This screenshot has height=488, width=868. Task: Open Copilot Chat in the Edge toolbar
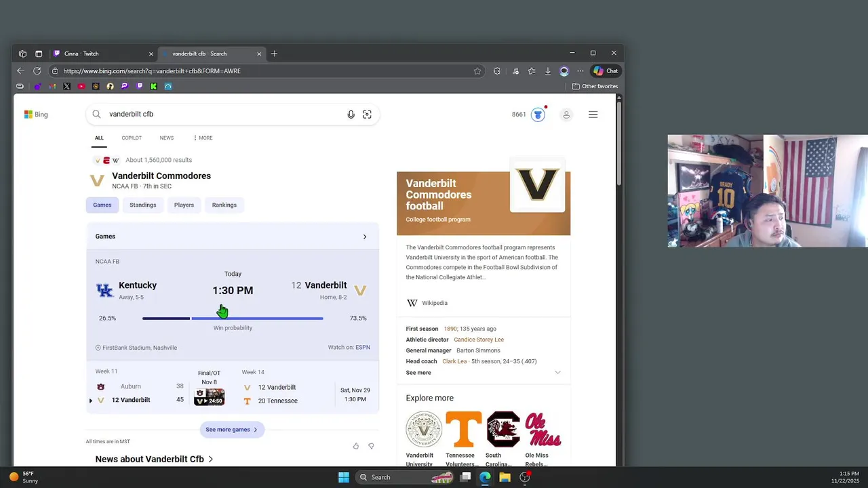tap(606, 70)
